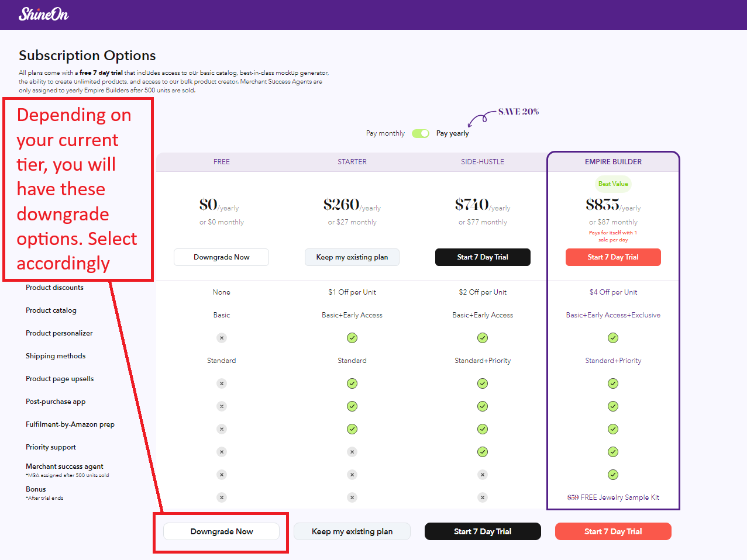Select the EMPIRE BUILDER plan column header

[x=613, y=162]
